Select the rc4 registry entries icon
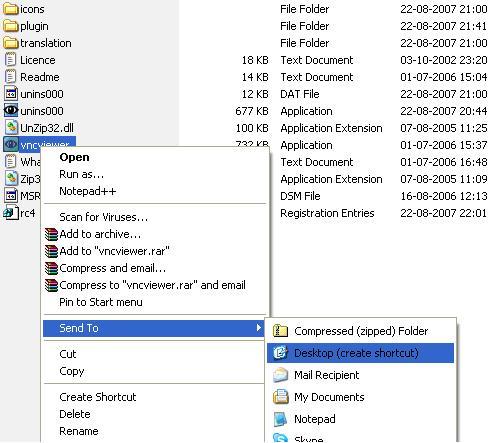 point(11,212)
